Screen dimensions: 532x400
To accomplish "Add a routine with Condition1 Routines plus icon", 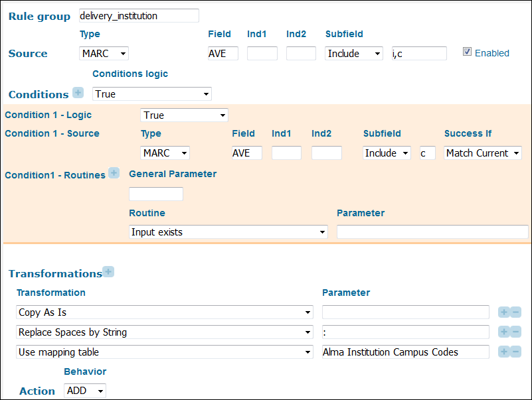I will pyautogui.click(x=114, y=173).
